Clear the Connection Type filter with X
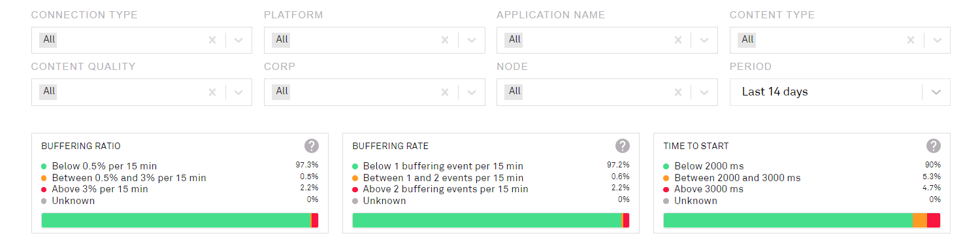This screenshot has width=980, height=240. coord(212,40)
